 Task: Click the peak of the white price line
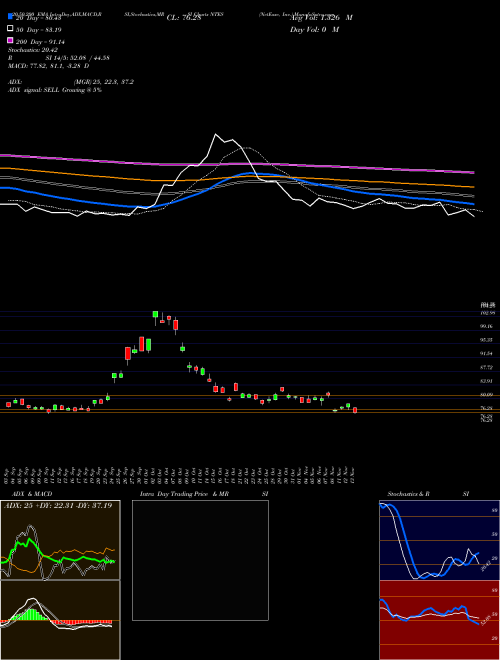(x=215, y=134)
